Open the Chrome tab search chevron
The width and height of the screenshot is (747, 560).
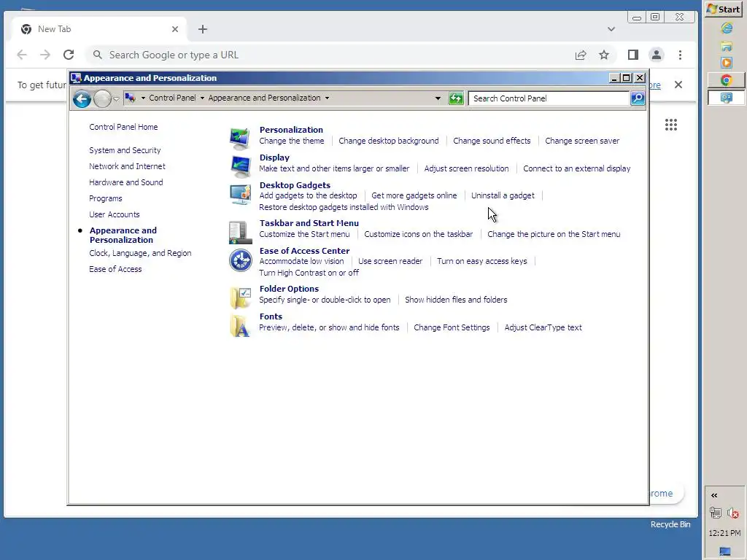611,29
